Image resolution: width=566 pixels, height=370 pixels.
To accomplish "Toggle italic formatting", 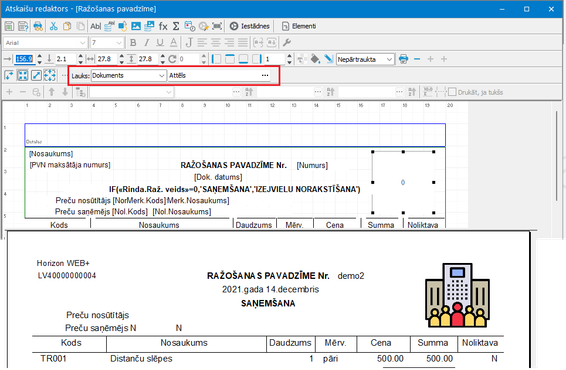I will tap(146, 43).
